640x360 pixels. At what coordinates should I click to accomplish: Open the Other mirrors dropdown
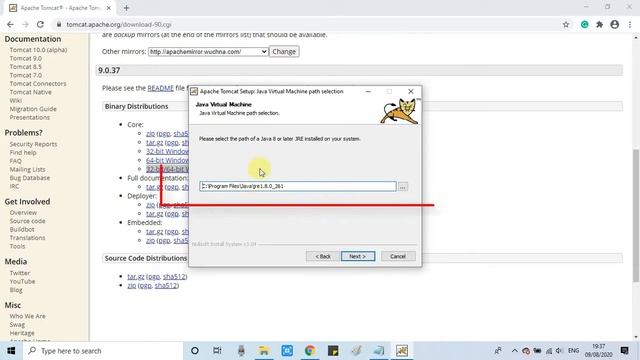click(x=208, y=51)
